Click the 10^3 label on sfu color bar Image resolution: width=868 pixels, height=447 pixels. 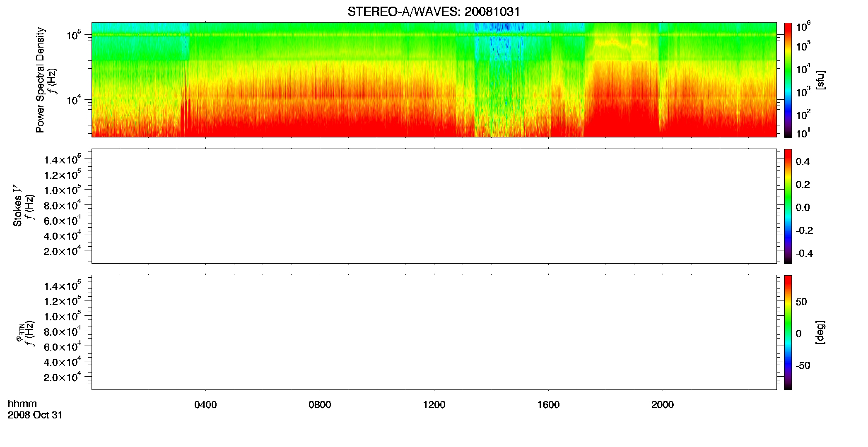(803, 92)
